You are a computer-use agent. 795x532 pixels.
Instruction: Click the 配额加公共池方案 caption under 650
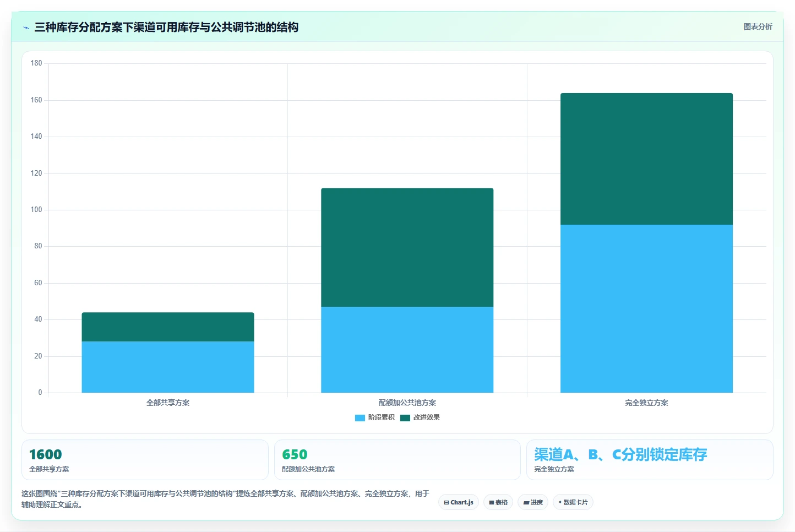(308, 469)
